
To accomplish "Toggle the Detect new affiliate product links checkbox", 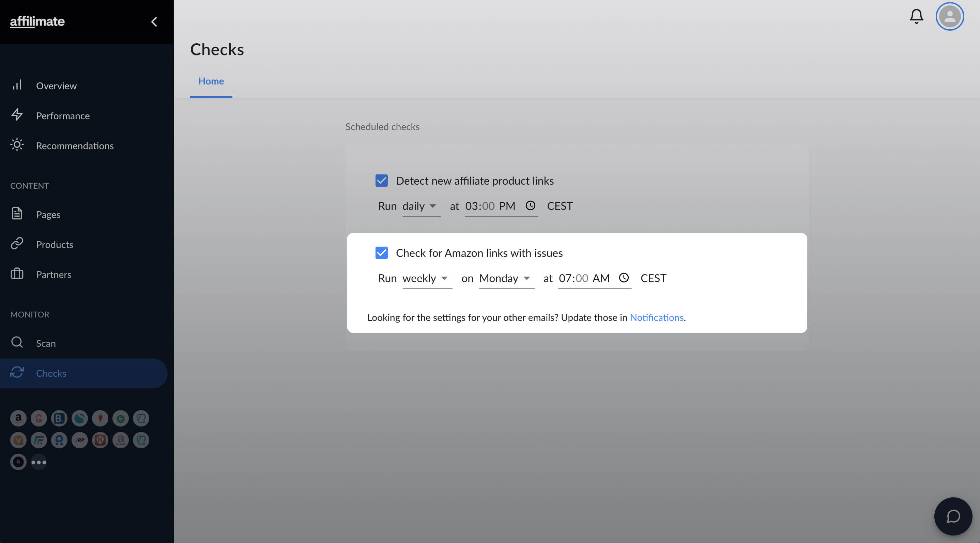I will pyautogui.click(x=381, y=181).
